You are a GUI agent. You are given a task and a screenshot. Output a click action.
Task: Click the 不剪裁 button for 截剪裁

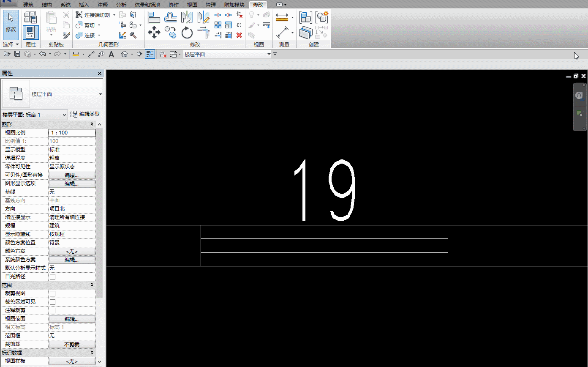(x=72, y=344)
